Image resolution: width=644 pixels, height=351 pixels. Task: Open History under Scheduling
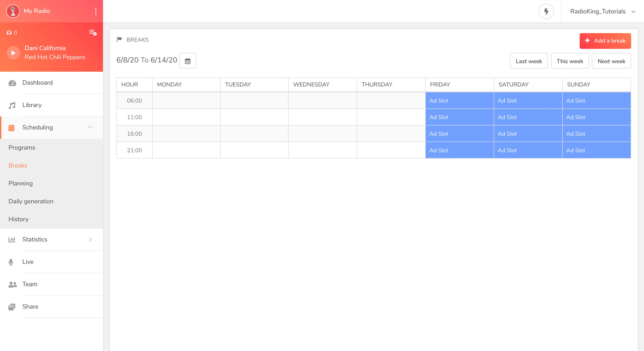tap(19, 219)
